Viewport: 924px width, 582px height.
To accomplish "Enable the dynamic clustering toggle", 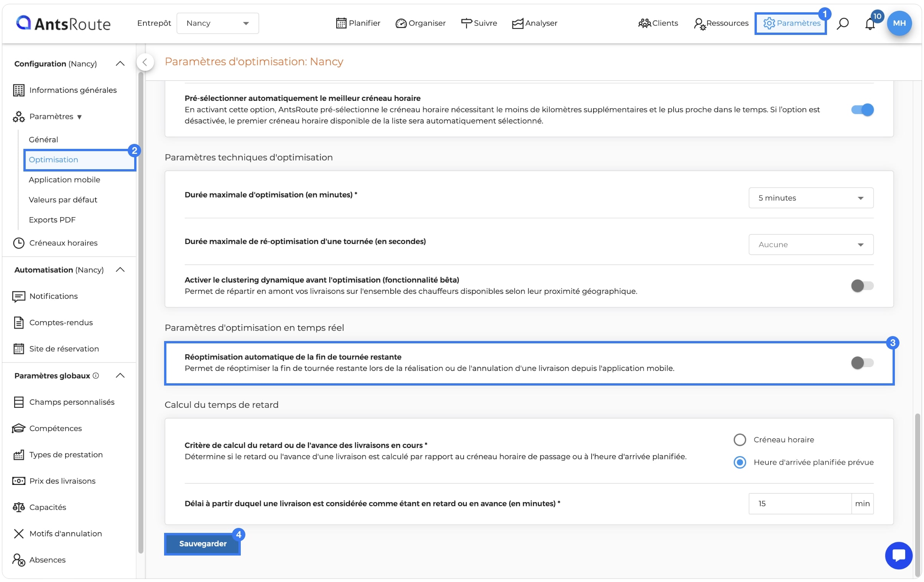I will [862, 285].
